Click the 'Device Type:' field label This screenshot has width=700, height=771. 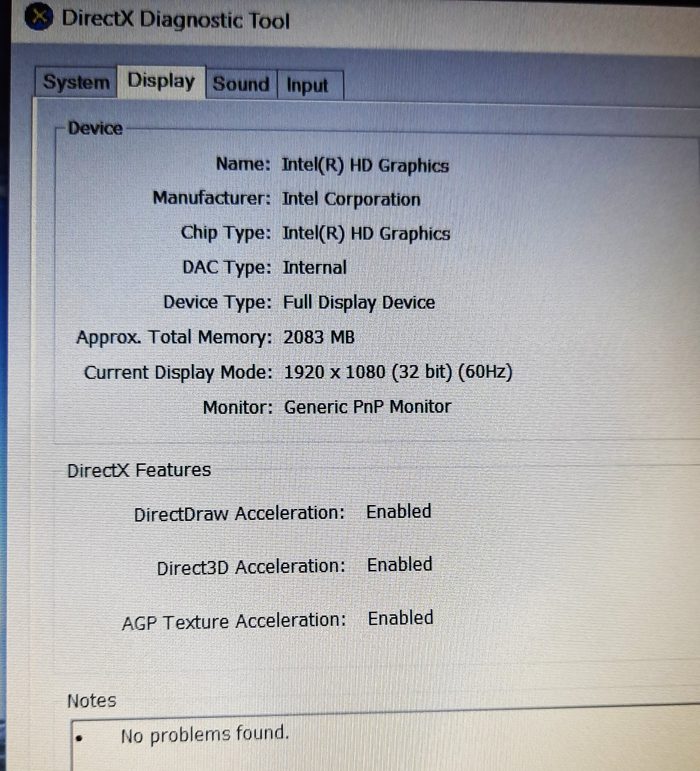coord(218,302)
